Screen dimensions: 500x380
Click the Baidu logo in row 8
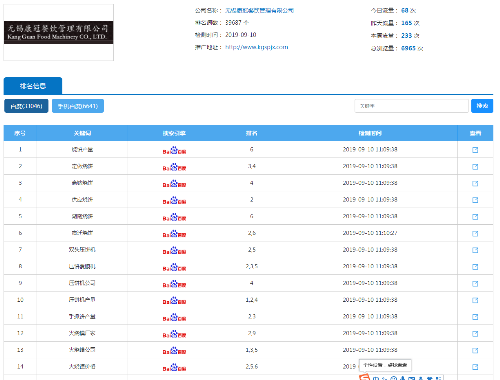coord(174,267)
